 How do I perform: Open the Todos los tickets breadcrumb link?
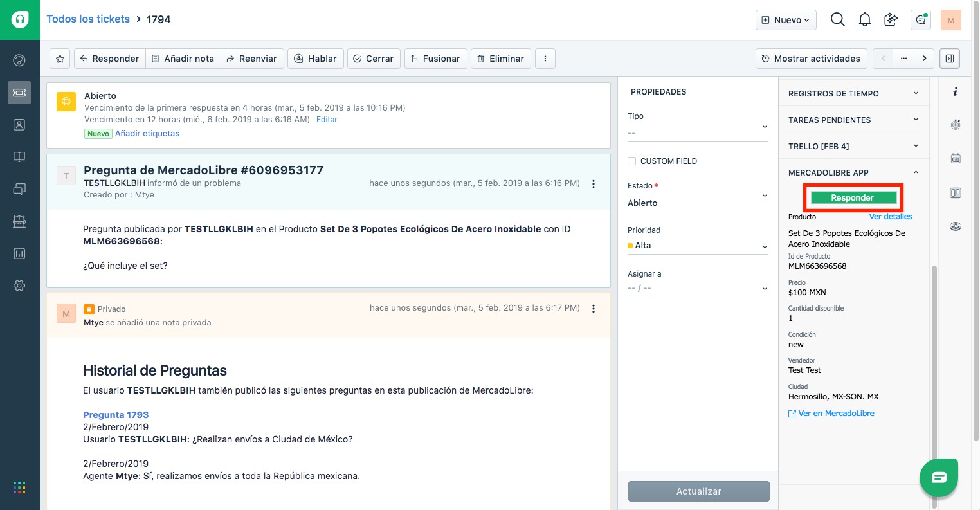(88, 19)
